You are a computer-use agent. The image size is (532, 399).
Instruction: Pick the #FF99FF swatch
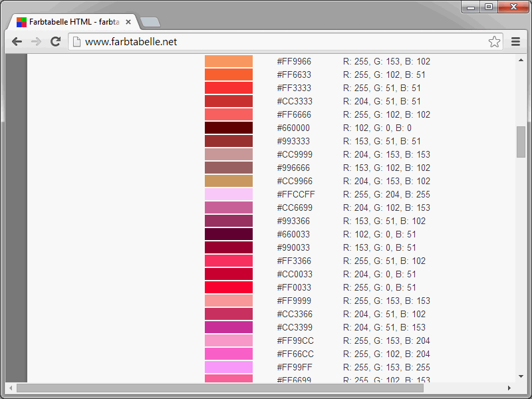click(229, 367)
